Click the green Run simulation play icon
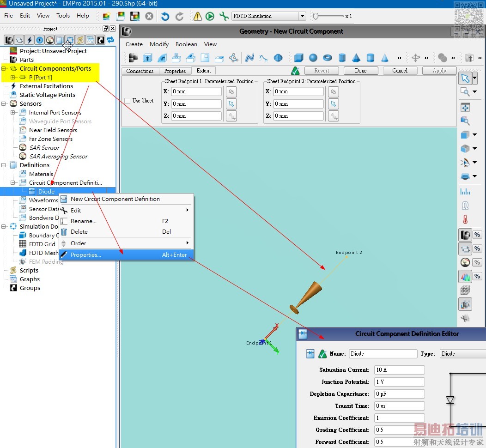Image resolution: width=486 pixels, height=448 pixels. click(210, 16)
